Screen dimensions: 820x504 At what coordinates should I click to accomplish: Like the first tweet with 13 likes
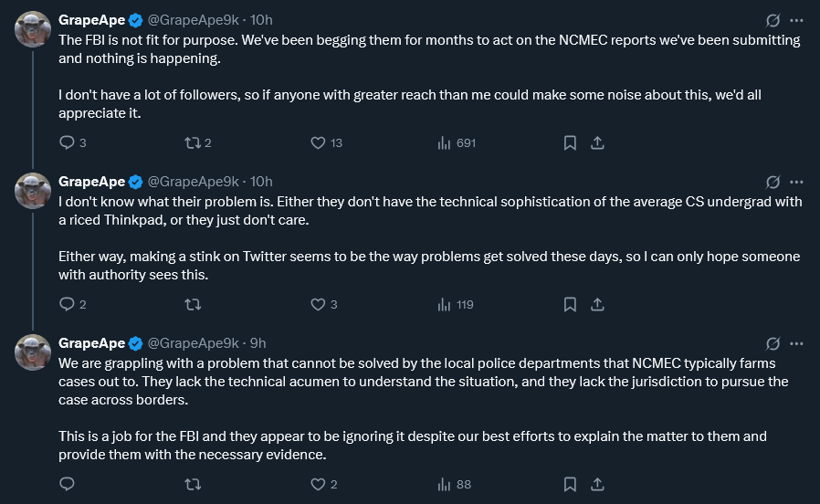(319, 142)
